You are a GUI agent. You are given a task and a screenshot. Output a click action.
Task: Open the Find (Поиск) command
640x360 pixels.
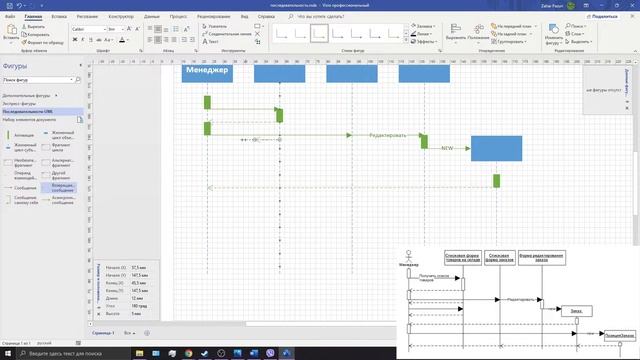[576, 26]
